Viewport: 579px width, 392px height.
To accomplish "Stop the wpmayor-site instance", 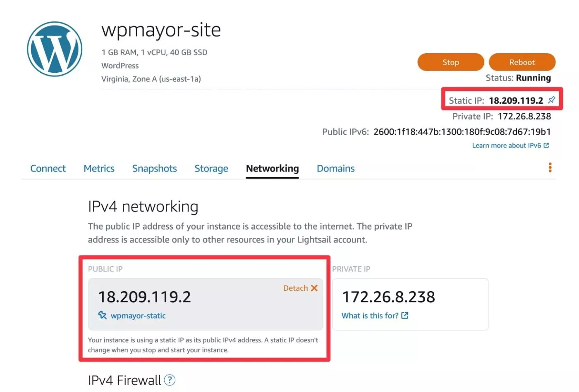I will click(450, 62).
